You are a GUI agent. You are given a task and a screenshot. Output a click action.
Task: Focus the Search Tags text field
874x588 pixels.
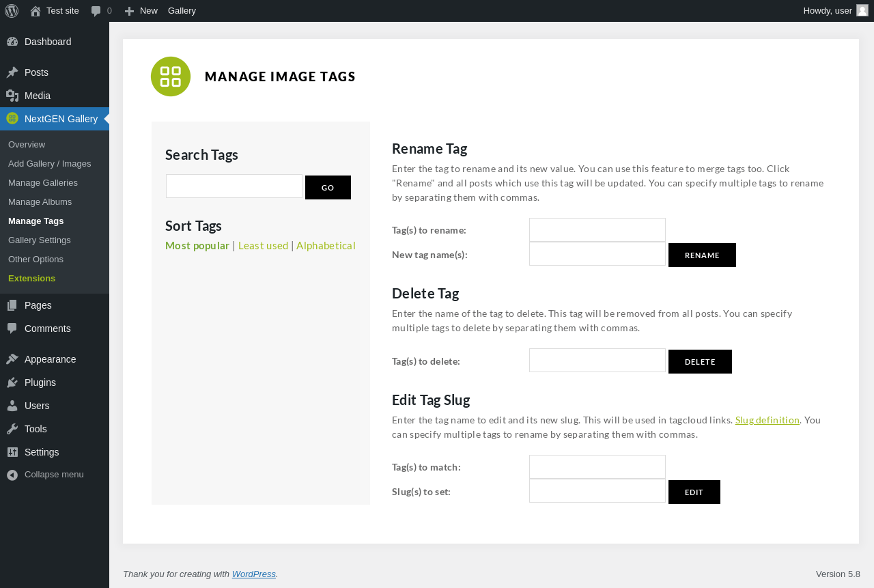coord(234,186)
